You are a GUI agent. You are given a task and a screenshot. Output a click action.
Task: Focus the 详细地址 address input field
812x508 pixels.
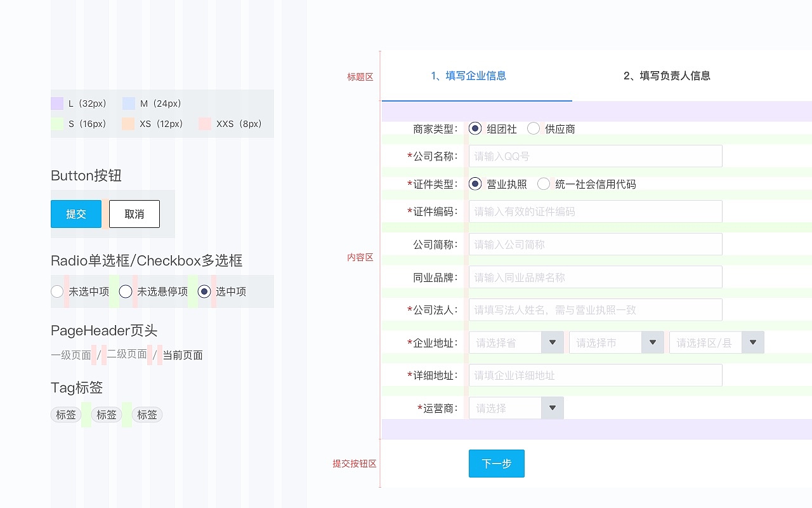[595, 375]
